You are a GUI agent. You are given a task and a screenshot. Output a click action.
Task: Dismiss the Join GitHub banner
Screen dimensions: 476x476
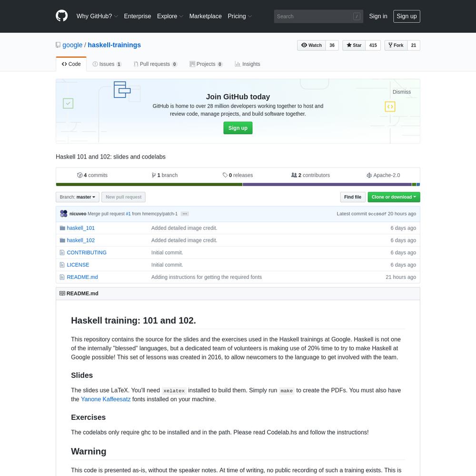click(401, 92)
